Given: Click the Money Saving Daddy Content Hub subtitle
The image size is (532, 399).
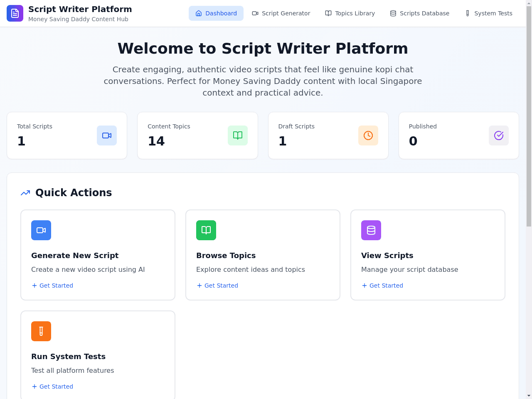Looking at the screenshot, I should (x=78, y=19).
